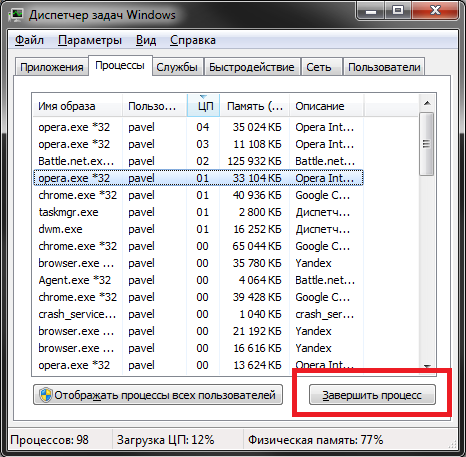Switch to the Сеть tab
This screenshot has height=457, width=466.
pos(319,67)
